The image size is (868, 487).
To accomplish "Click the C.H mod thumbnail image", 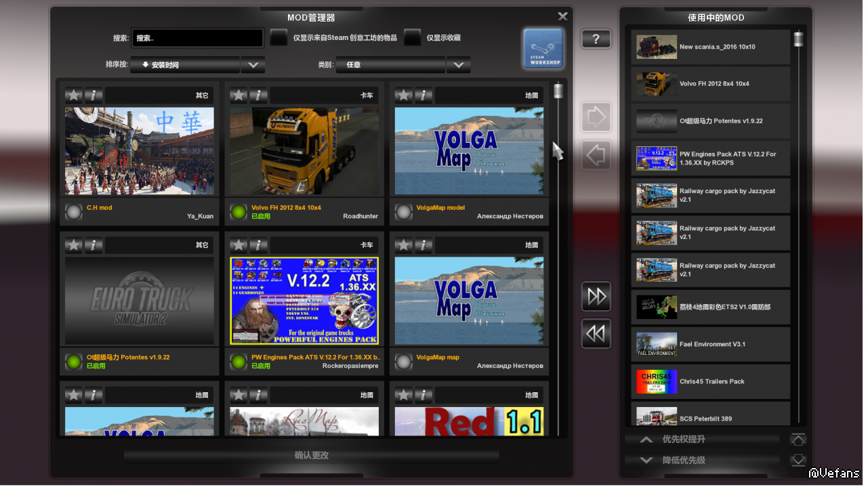I will click(x=140, y=151).
